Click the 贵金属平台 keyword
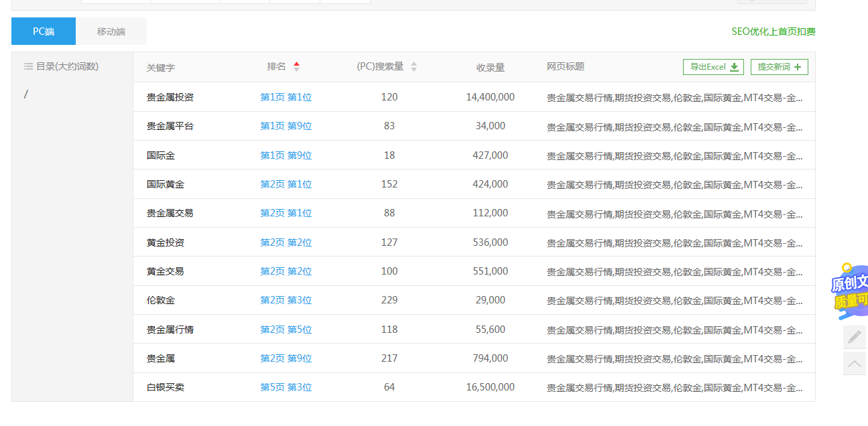868x426 pixels. click(x=170, y=126)
